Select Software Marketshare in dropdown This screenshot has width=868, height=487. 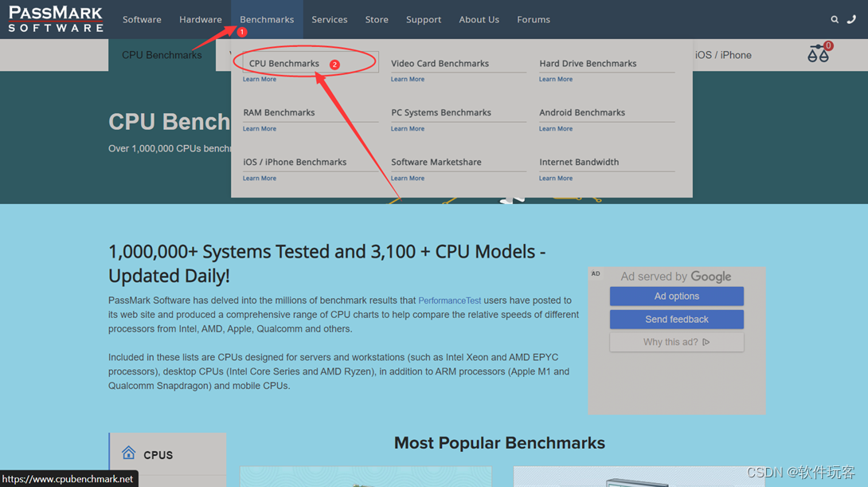[x=436, y=162]
